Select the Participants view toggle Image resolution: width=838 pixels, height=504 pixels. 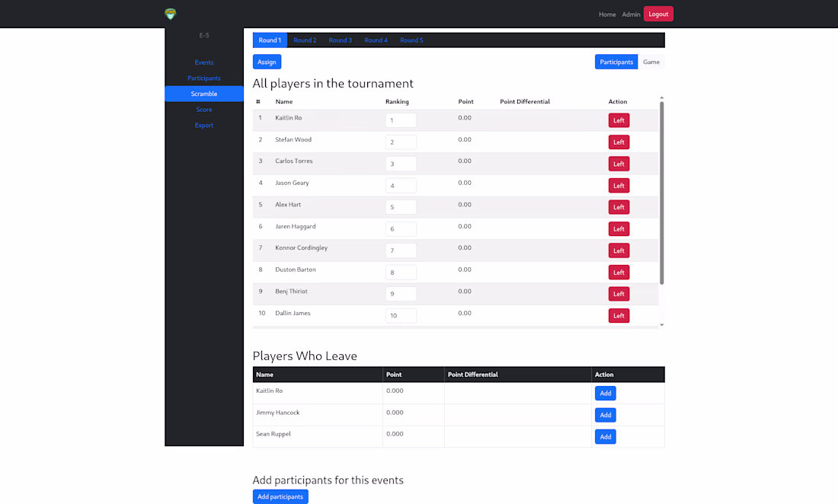[x=616, y=62]
